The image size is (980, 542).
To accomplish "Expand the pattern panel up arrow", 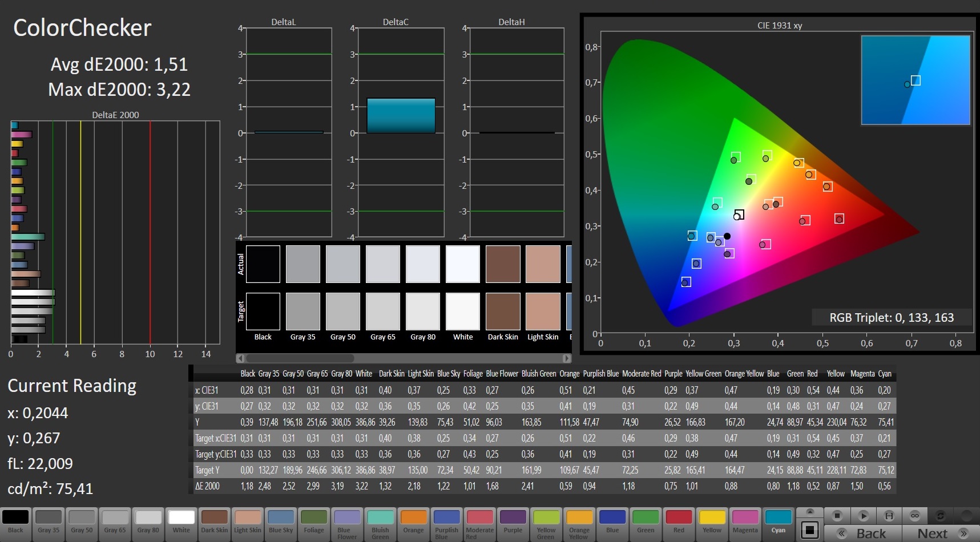I will 809,511.
